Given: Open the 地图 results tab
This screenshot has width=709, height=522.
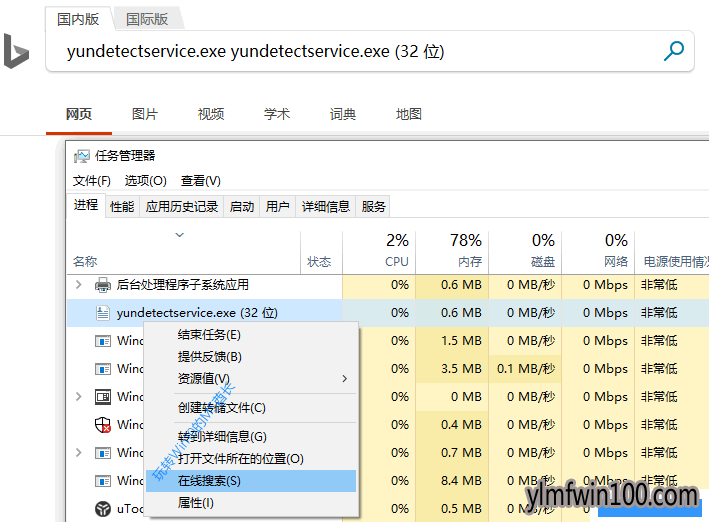Looking at the screenshot, I should pyautogui.click(x=409, y=114).
